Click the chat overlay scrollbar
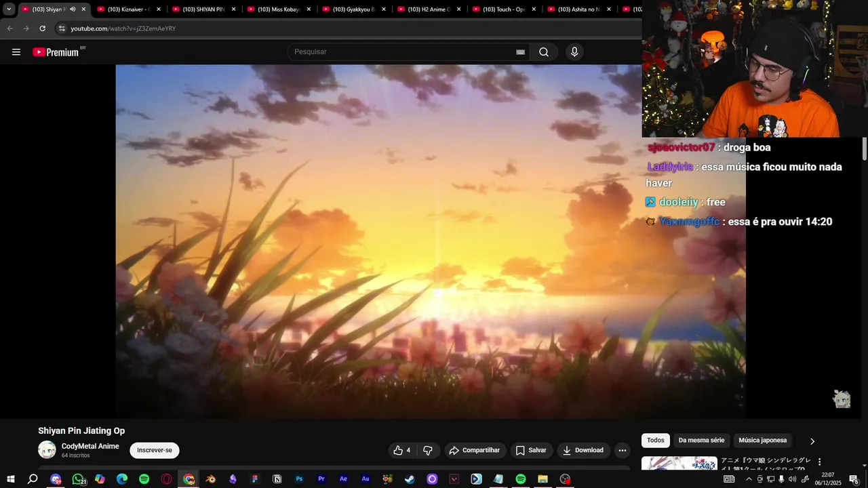 865,149
